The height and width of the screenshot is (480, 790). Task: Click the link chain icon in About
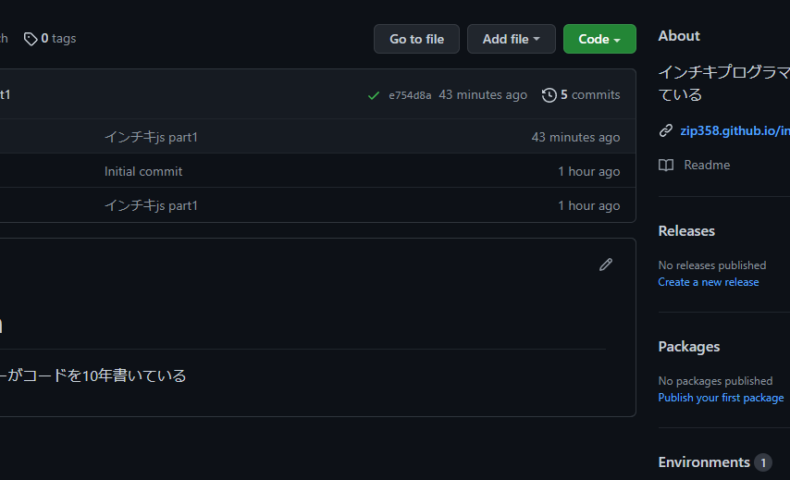[666, 130]
